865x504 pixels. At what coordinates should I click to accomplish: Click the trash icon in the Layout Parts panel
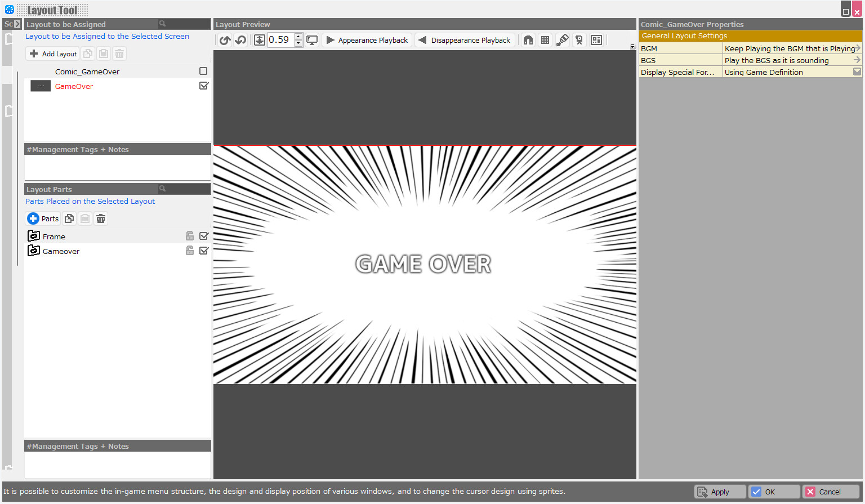pos(100,218)
